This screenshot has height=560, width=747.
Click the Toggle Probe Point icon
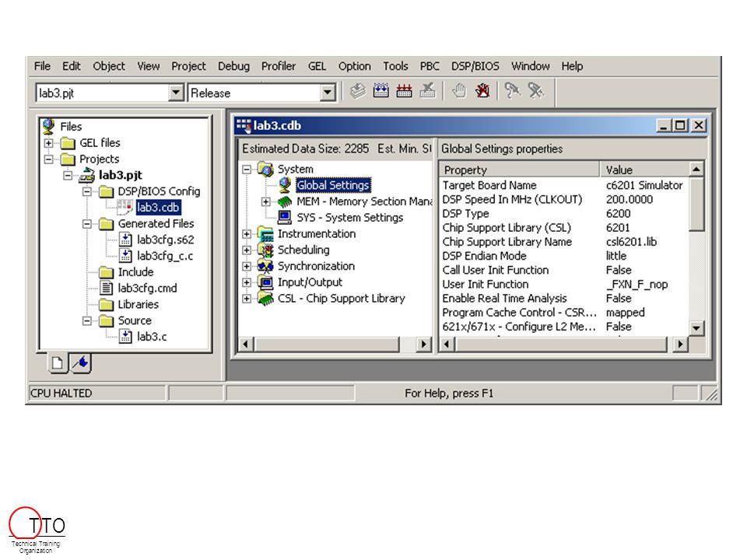(x=513, y=91)
